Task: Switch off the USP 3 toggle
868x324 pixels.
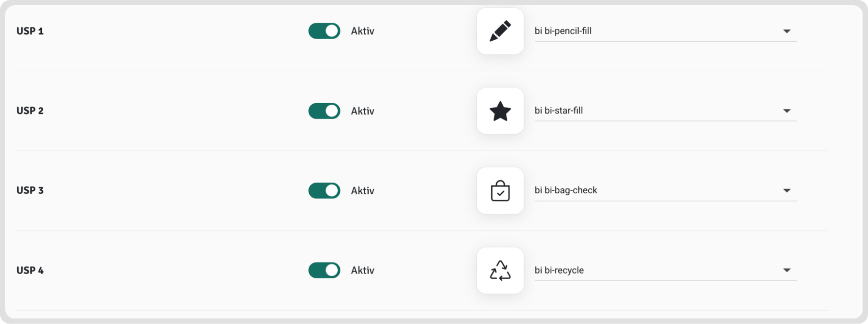Action: tap(324, 191)
